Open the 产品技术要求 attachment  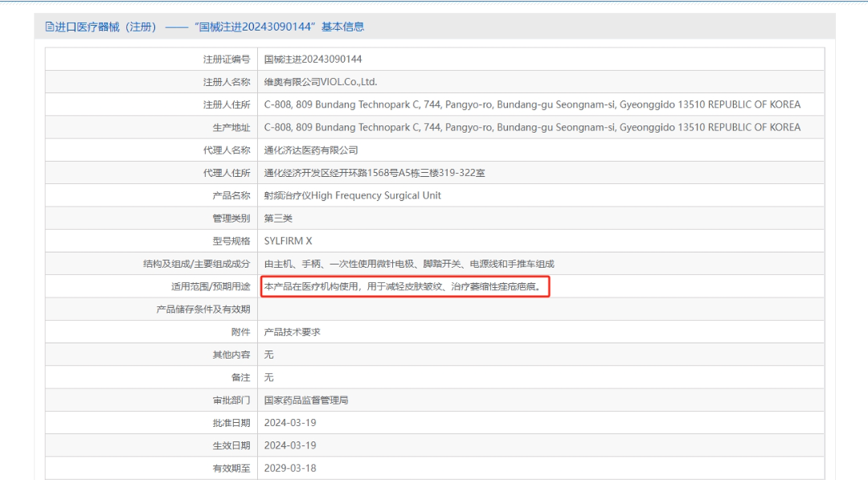click(x=292, y=331)
